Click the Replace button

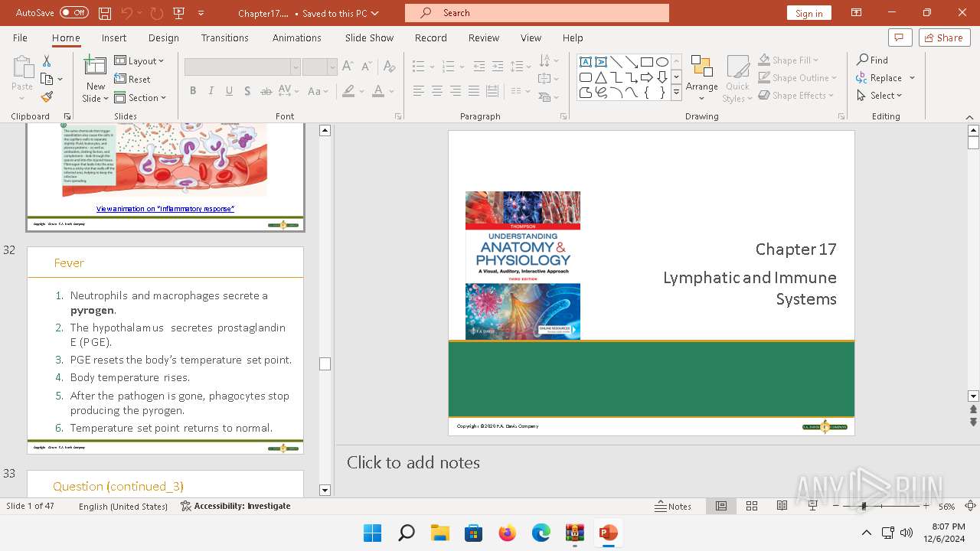click(x=886, y=77)
